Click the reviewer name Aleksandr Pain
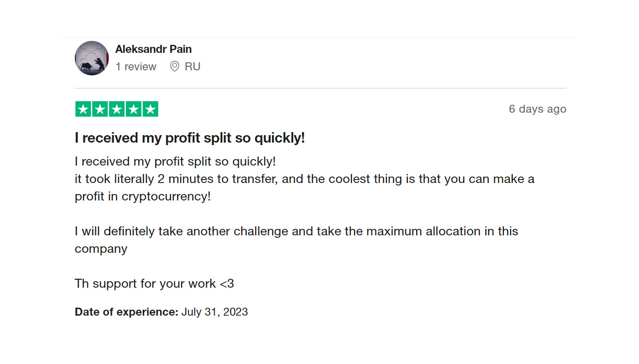The width and height of the screenshot is (639, 364). [x=153, y=49]
